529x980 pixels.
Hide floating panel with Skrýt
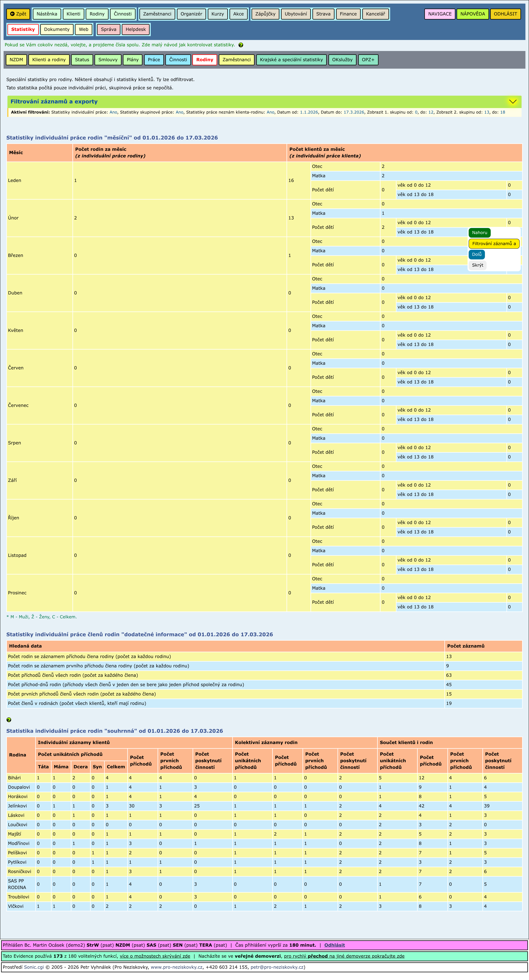pos(477,265)
